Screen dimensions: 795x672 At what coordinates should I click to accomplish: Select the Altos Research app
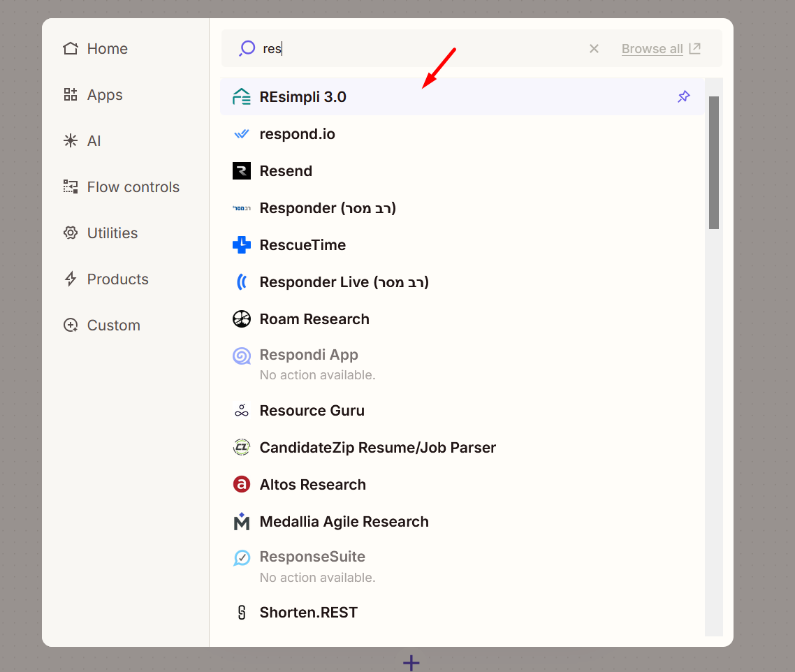pyautogui.click(x=462, y=484)
